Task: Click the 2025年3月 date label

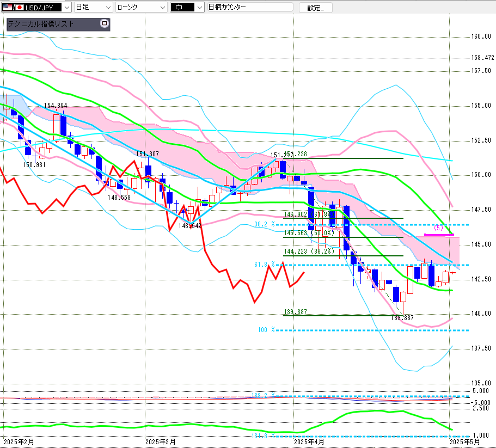Action: [x=161, y=441]
